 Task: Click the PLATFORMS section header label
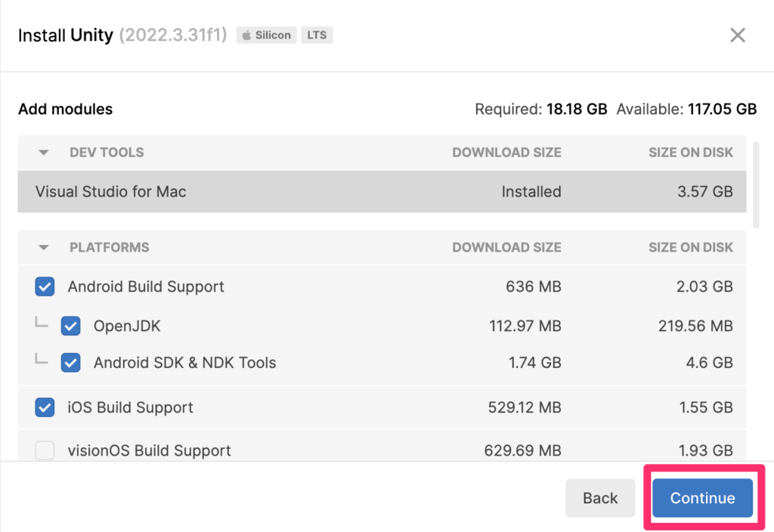point(110,248)
